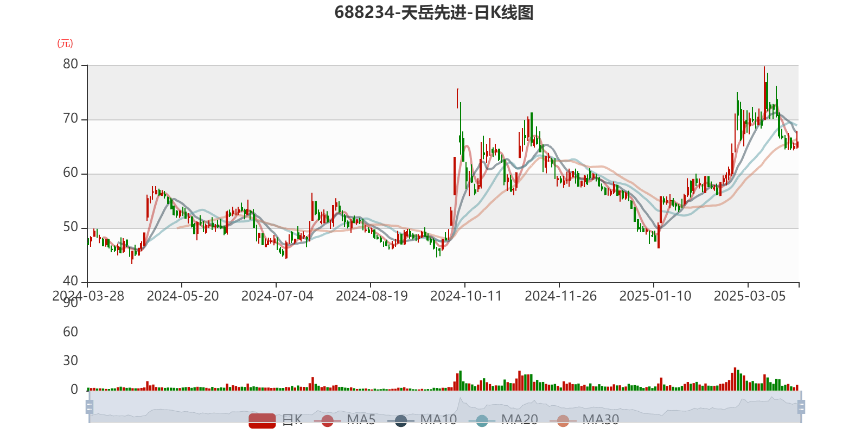Toggle the MA20 legend marker

[x=482, y=420]
